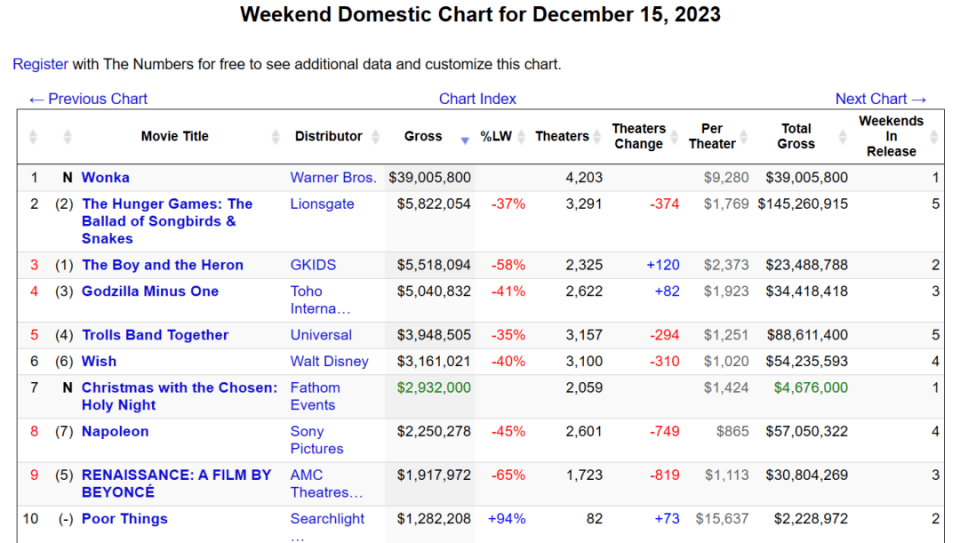Toggle the active Gross descending sort arrow

(x=464, y=140)
